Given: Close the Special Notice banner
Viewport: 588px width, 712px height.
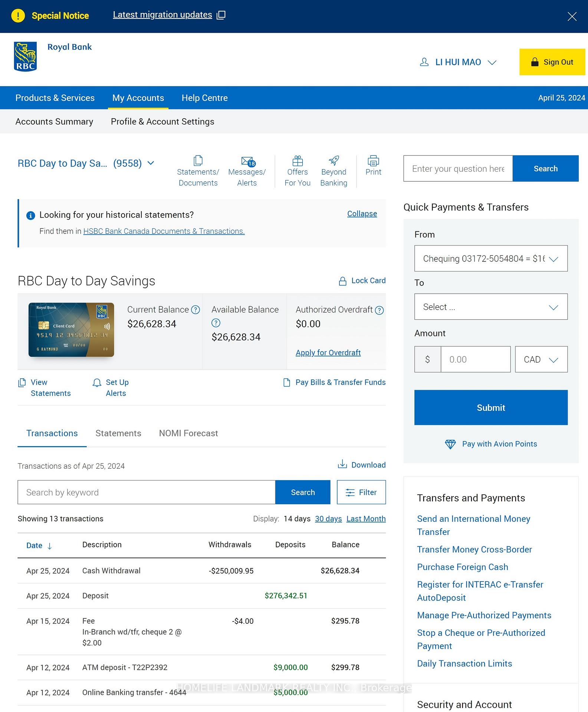Looking at the screenshot, I should click(572, 16).
